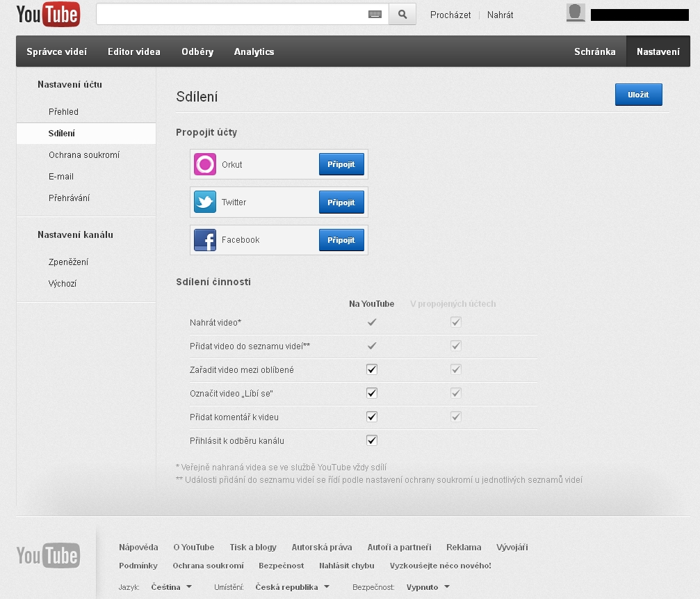Screen dimensions: 700x599
Task: Connect Twitter with its Připojit button
Action: pyautogui.click(x=341, y=202)
